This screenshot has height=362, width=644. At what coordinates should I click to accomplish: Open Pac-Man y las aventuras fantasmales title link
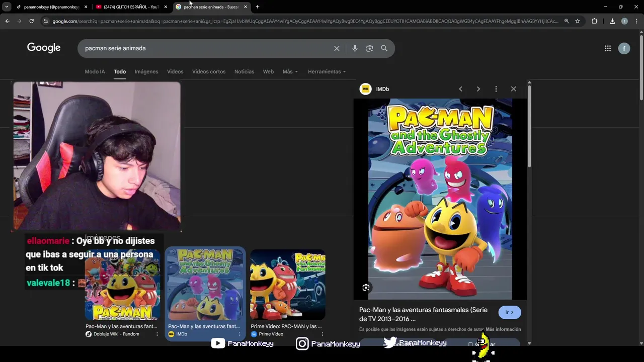click(x=423, y=314)
